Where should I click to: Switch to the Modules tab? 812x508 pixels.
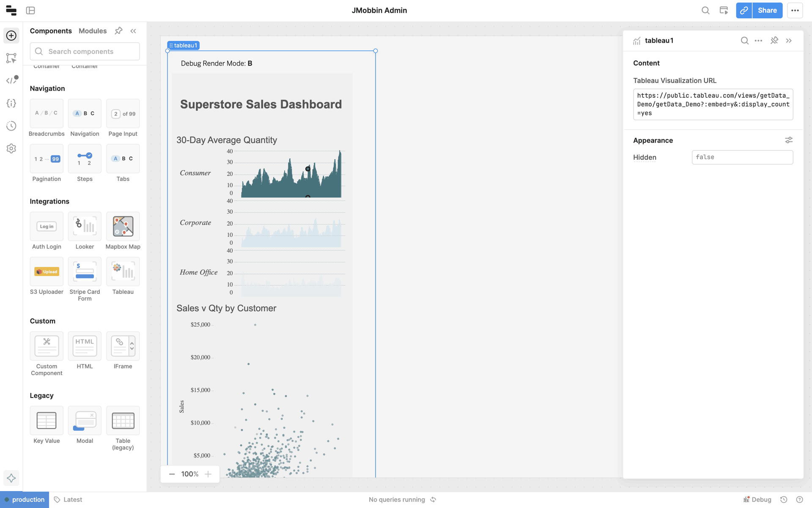(93, 31)
